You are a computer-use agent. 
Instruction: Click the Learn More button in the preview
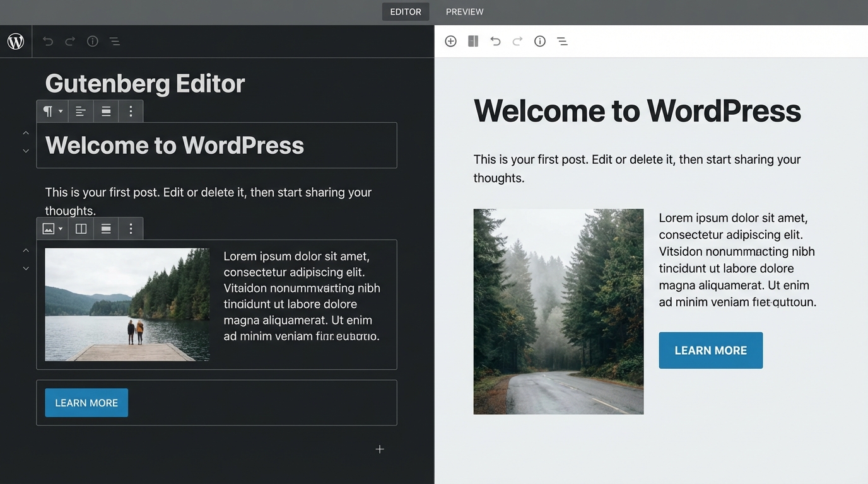click(x=710, y=350)
